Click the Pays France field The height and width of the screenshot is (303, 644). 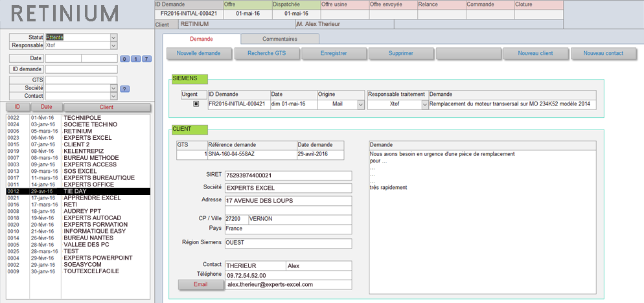click(x=288, y=229)
